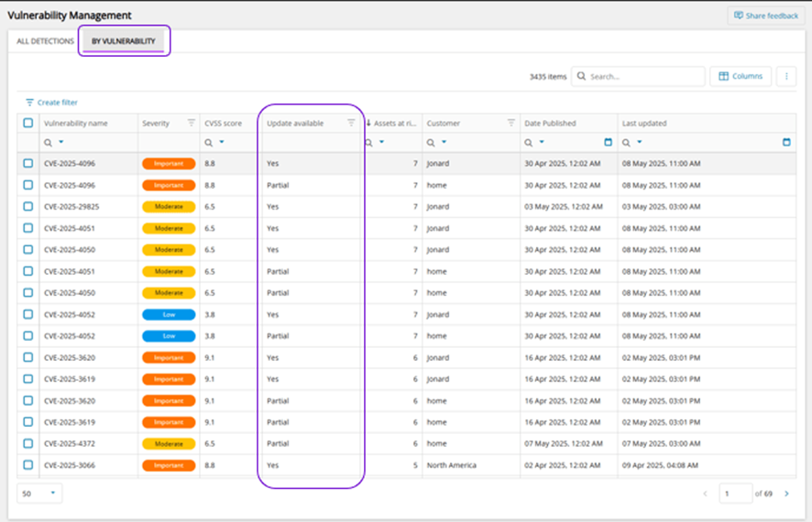Click the CVE-2025-29825 vulnerability name
Screen dimensions: 812x522
click(71, 206)
